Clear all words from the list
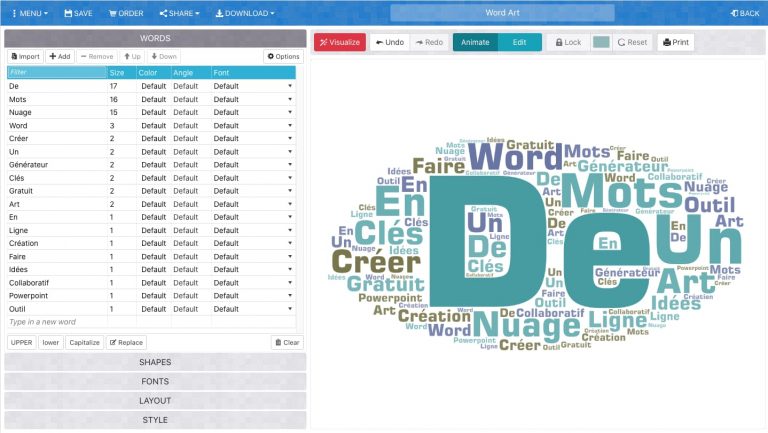Screen dimensions: 768x433 click(287, 342)
